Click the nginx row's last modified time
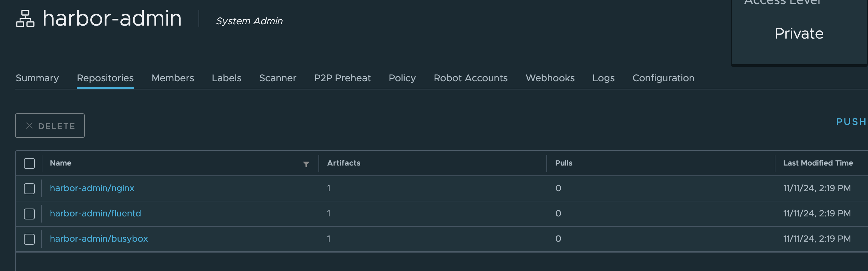Image resolution: width=868 pixels, height=271 pixels. [817, 188]
